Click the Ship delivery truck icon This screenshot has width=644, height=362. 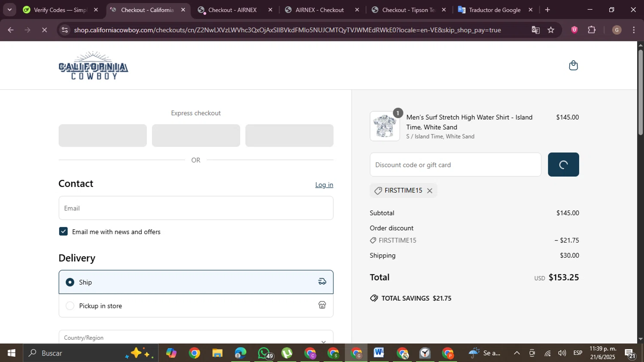[322, 282]
